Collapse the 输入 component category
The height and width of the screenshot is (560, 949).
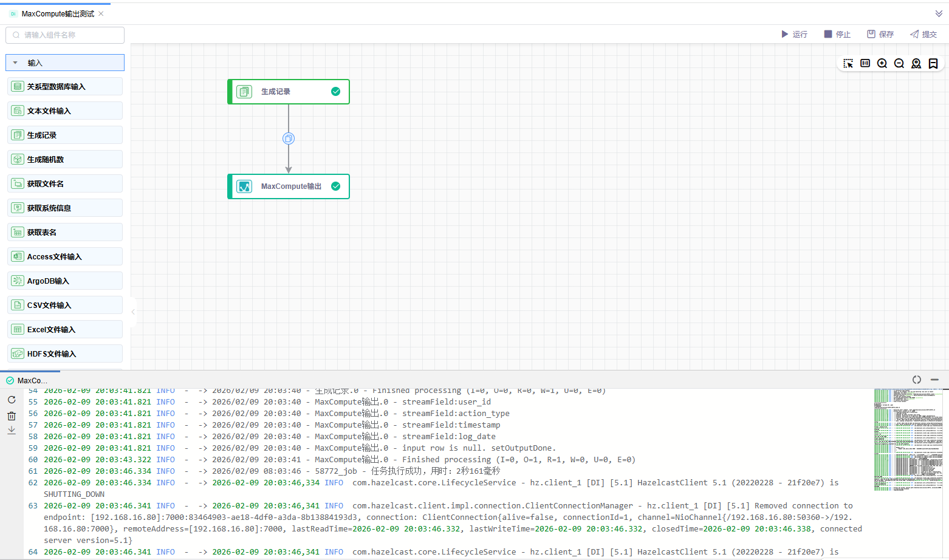(x=16, y=63)
